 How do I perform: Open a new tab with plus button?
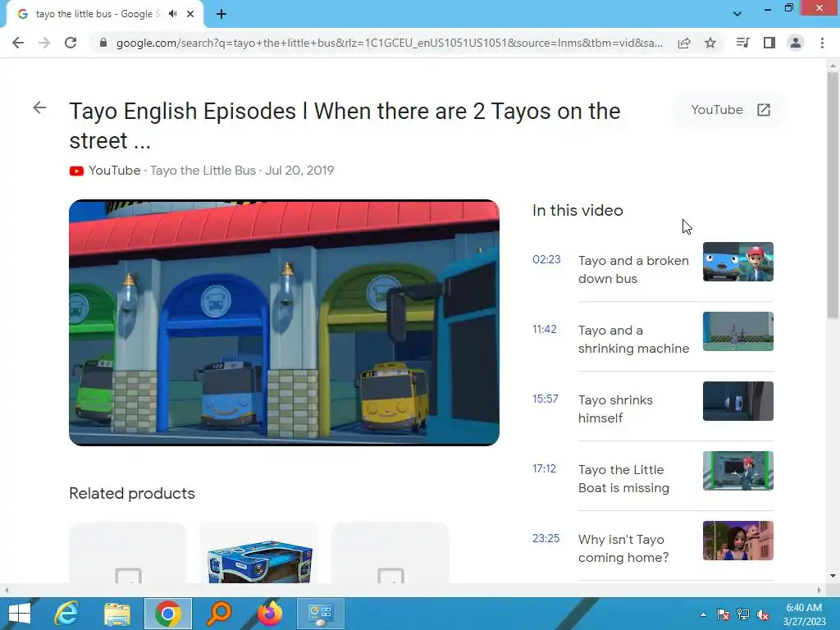click(221, 14)
